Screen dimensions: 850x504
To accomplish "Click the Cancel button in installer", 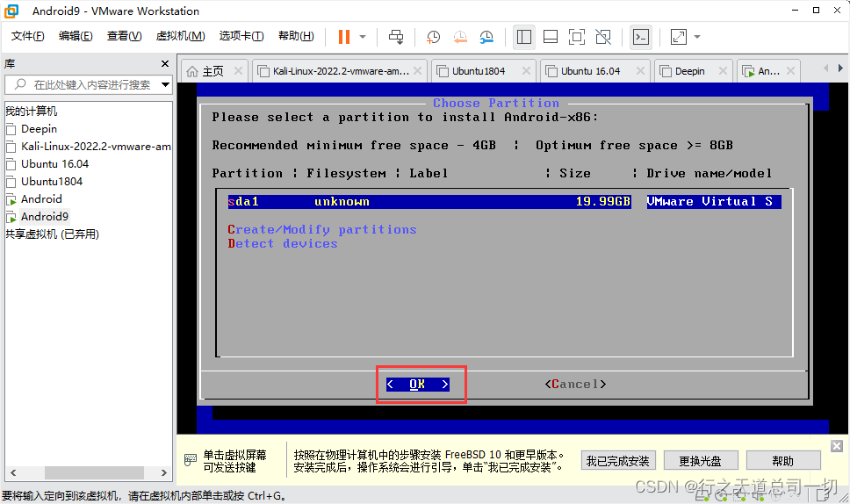I will (575, 385).
